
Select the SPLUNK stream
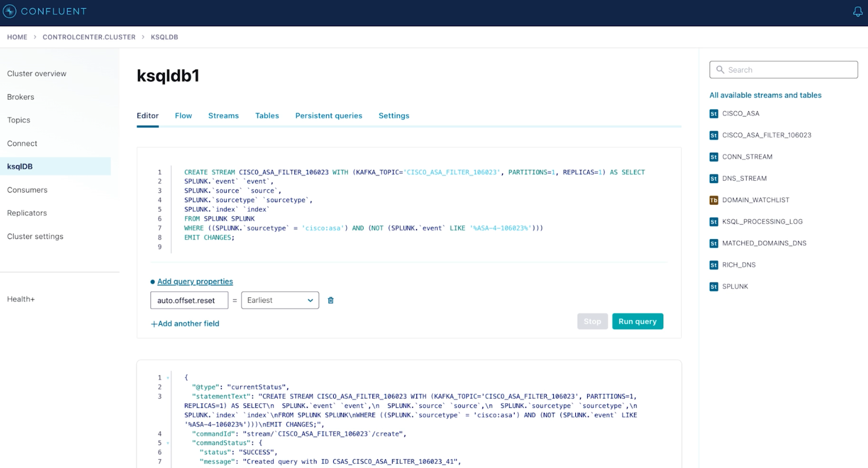pos(735,287)
